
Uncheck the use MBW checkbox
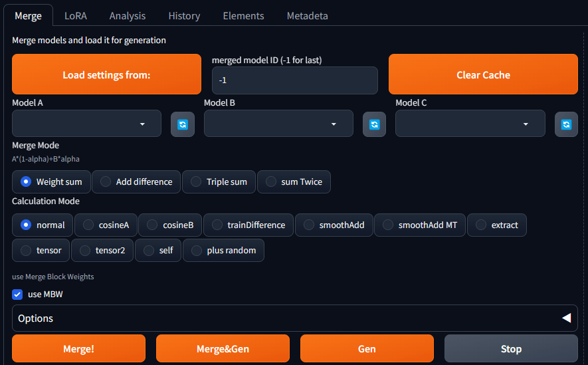click(17, 294)
